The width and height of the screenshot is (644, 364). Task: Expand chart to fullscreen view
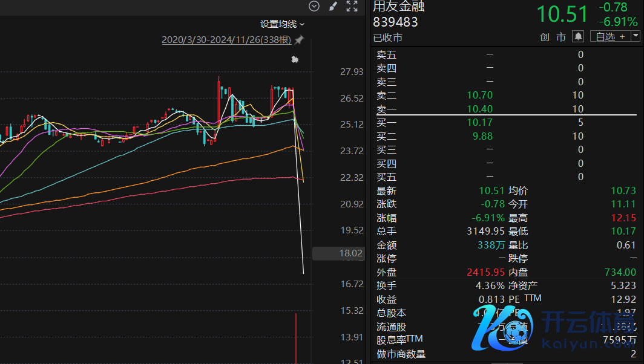coord(352,7)
